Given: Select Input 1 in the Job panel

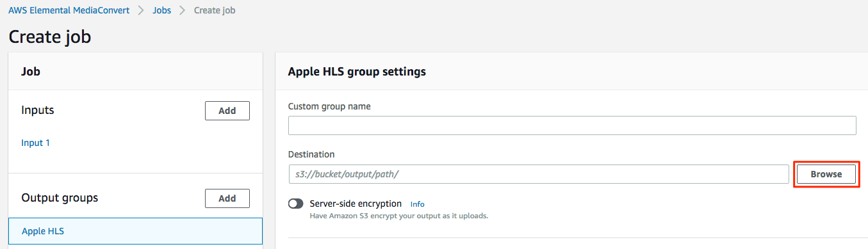Looking at the screenshot, I should click(x=36, y=143).
